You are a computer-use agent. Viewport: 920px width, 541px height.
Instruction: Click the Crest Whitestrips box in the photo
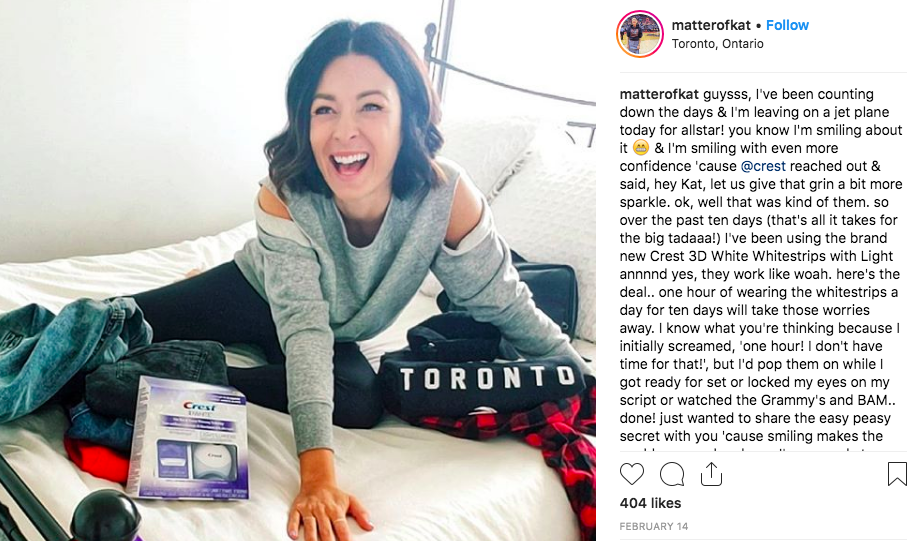pyautogui.click(x=188, y=438)
